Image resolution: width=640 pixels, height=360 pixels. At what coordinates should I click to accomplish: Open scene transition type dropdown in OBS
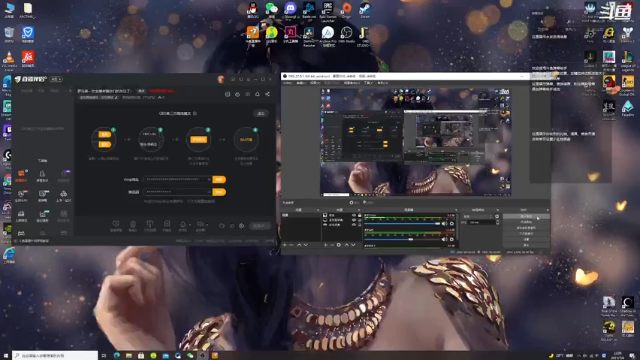point(478,216)
